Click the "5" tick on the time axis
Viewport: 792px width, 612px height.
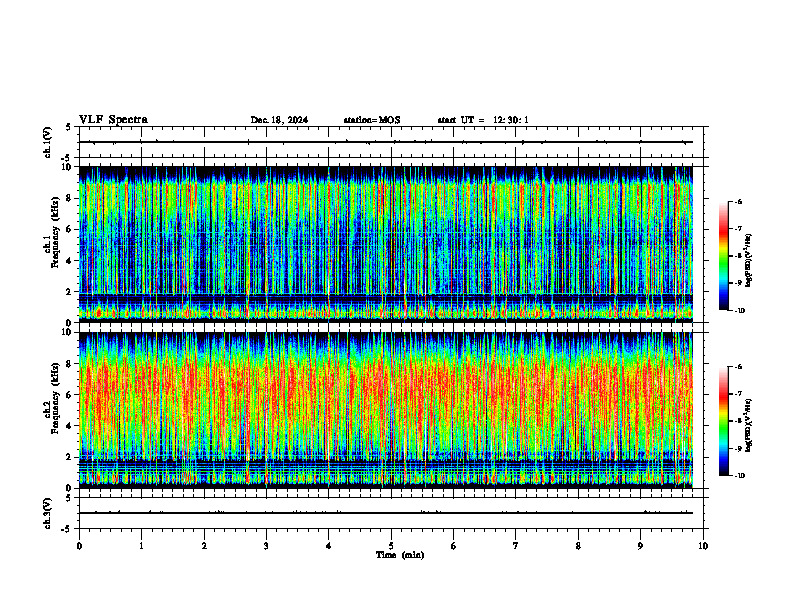tap(391, 546)
